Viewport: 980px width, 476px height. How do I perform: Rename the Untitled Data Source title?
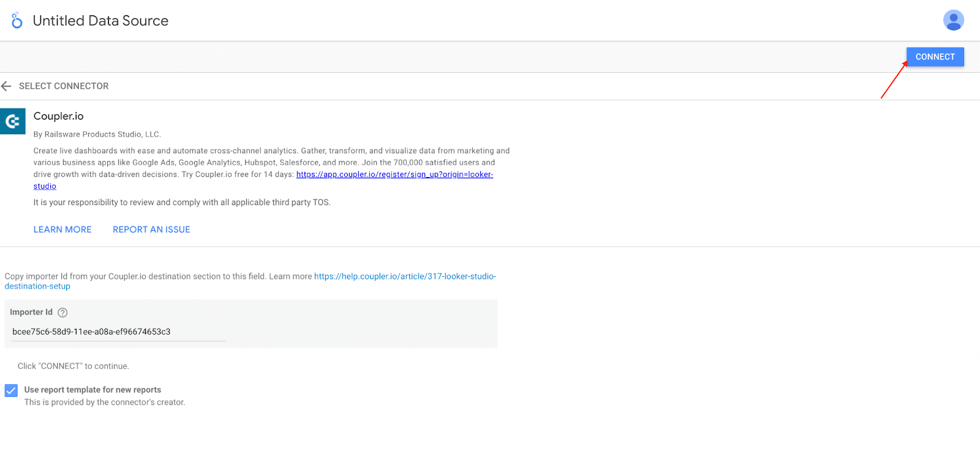[100, 21]
